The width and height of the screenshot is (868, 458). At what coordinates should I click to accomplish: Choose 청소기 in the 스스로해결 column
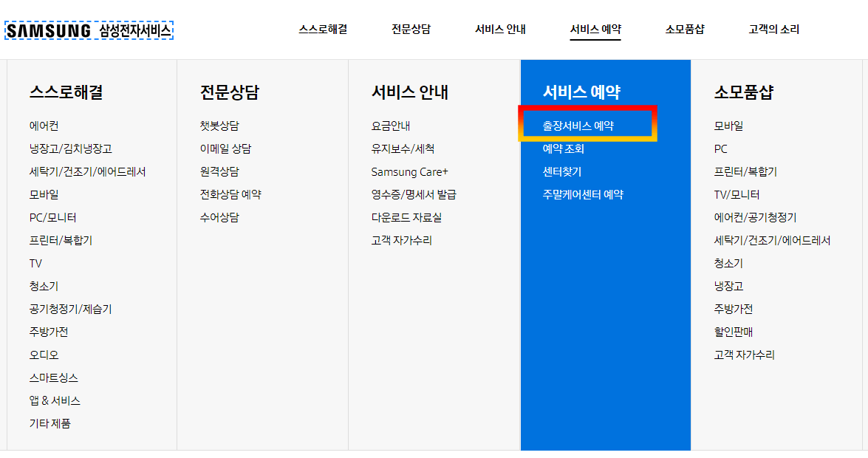[x=44, y=287]
